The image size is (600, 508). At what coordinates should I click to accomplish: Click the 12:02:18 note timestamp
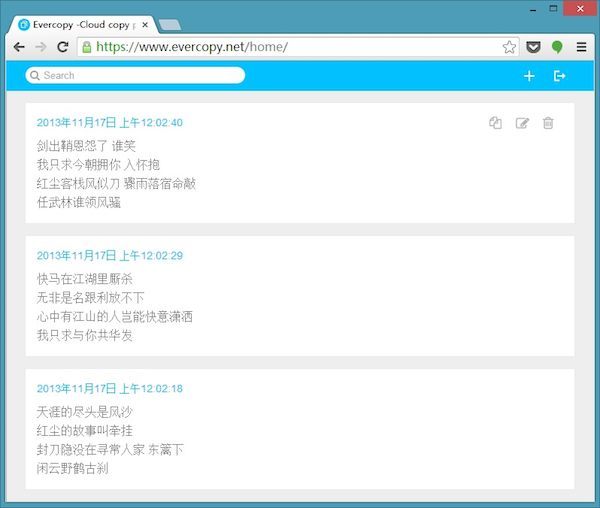click(109, 388)
